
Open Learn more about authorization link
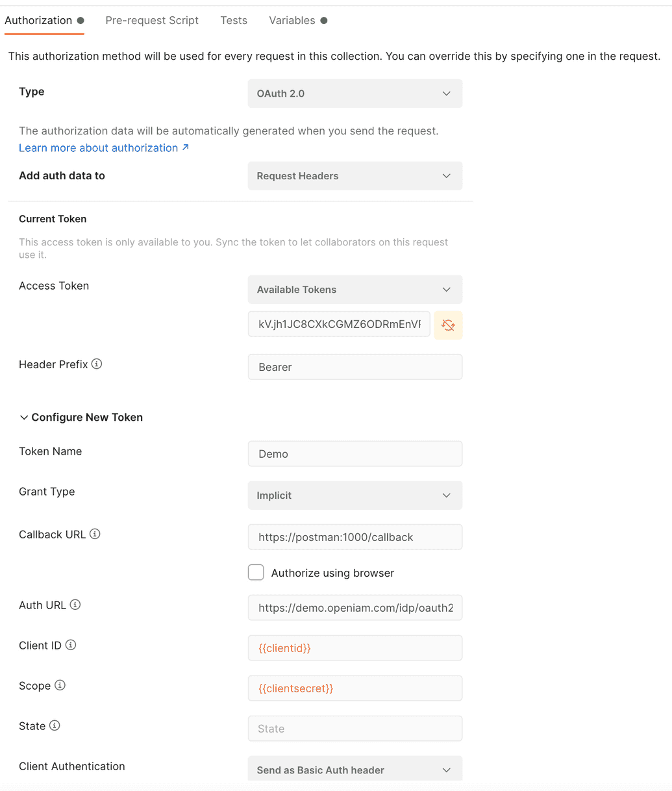pyautogui.click(x=98, y=147)
